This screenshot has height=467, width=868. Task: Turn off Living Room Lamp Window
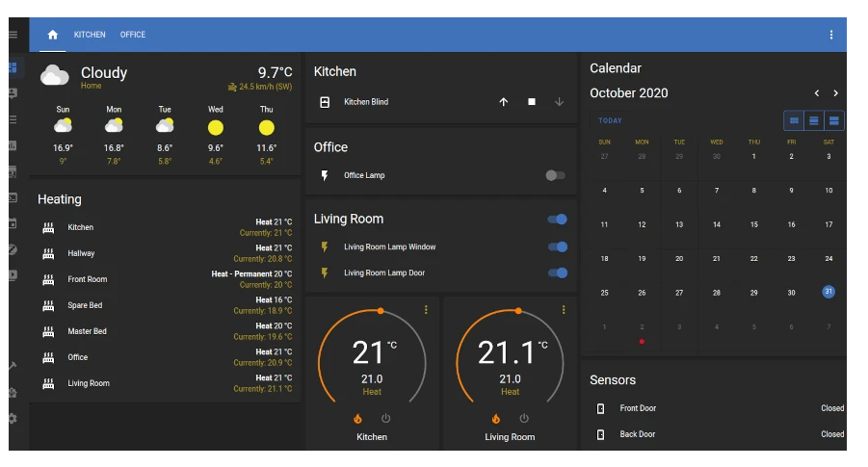[x=557, y=246]
